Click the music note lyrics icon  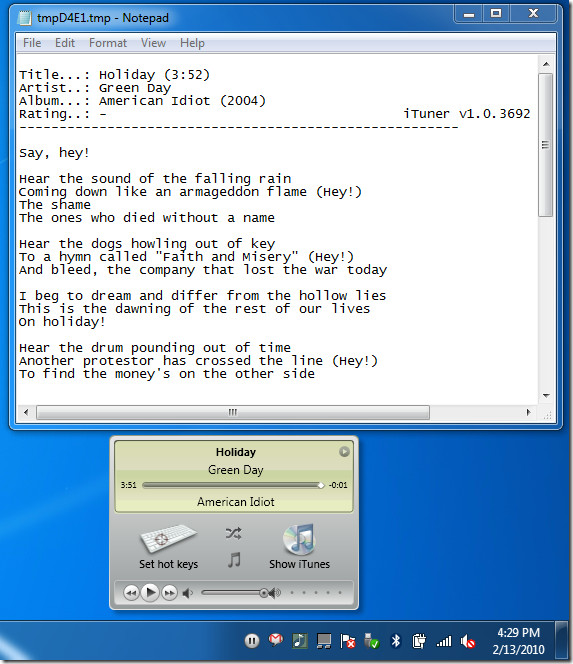(234, 560)
